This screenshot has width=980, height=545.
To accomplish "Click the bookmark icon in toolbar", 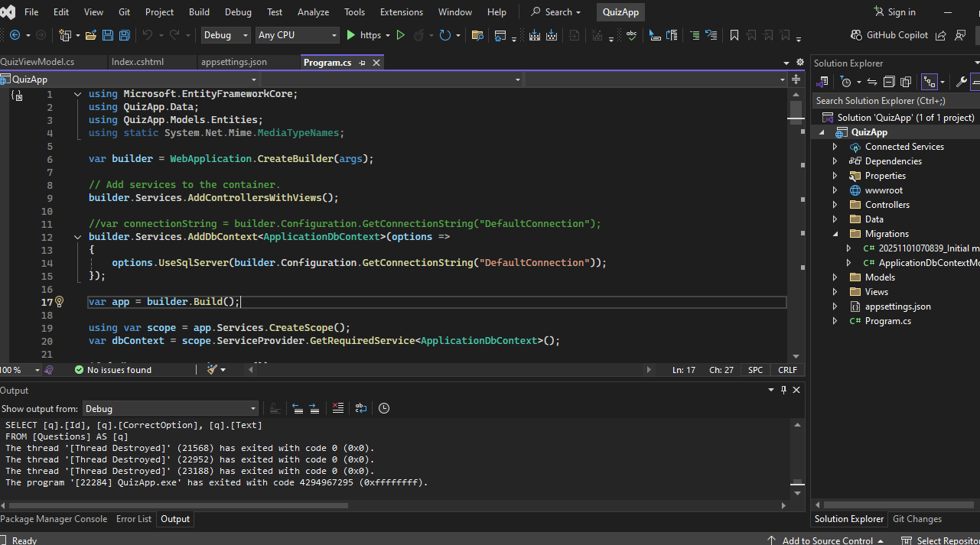I will point(734,35).
